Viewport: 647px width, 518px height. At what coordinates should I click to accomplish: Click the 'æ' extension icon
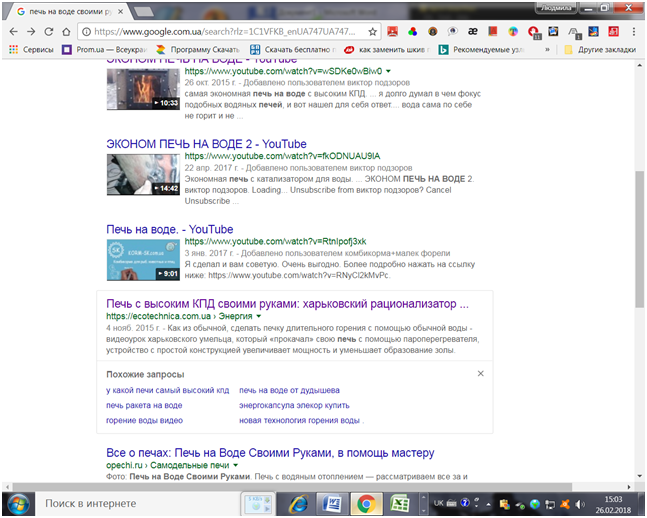click(472, 31)
